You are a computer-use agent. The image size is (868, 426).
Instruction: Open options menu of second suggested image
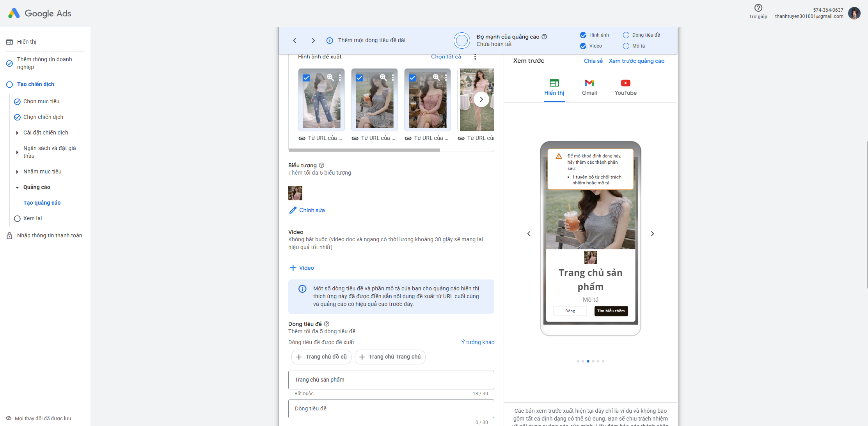393,78
